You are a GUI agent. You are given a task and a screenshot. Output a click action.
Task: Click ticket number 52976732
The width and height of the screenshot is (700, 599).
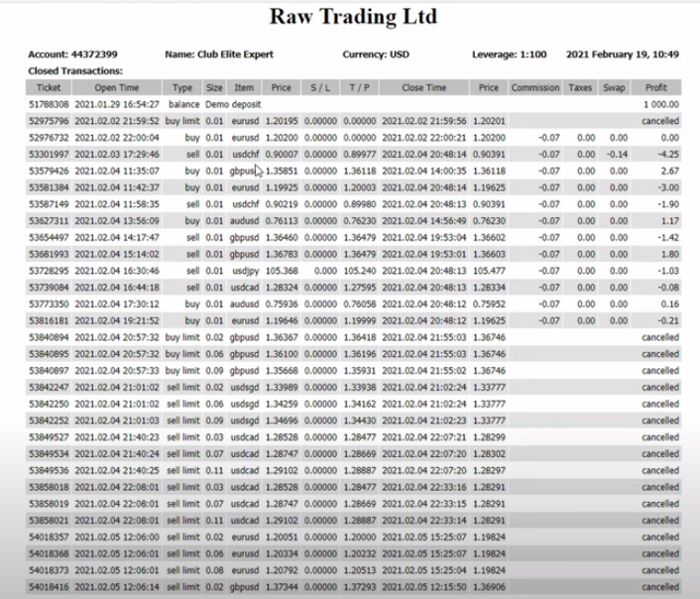click(50, 138)
